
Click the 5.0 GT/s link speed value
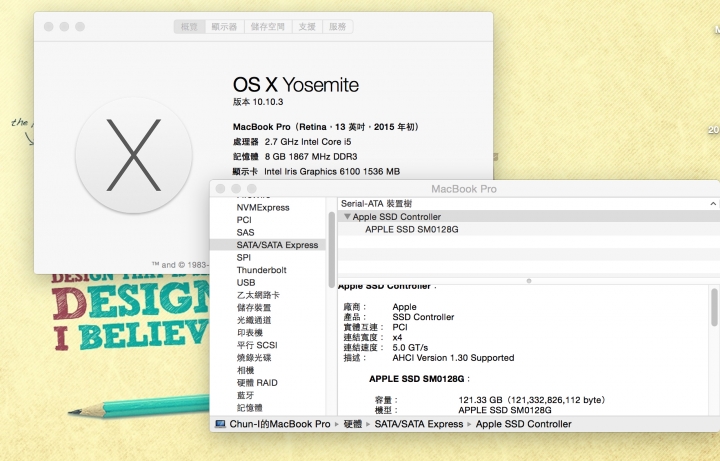click(x=410, y=348)
